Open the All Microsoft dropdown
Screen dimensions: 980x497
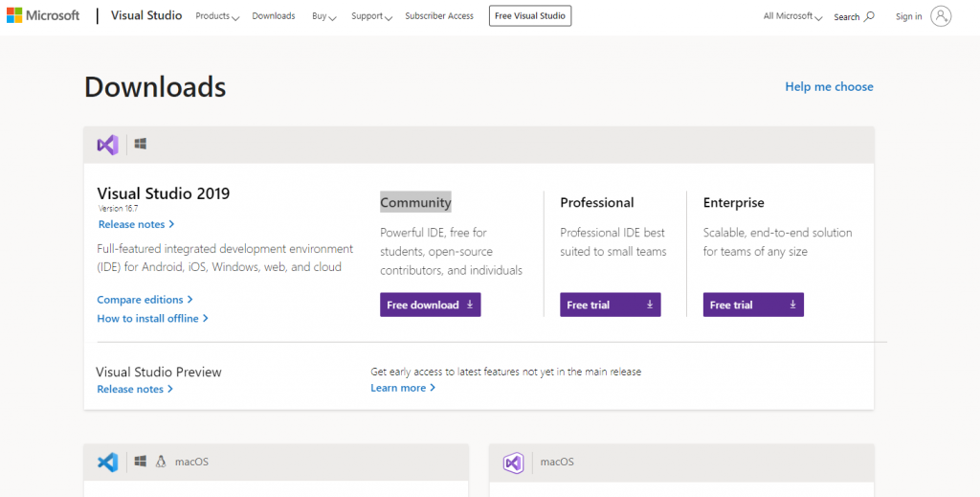pyautogui.click(x=792, y=16)
